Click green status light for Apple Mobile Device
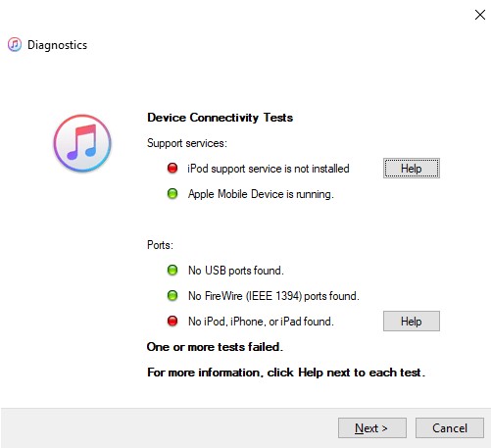Screen dimensions: 491x448 pos(172,194)
